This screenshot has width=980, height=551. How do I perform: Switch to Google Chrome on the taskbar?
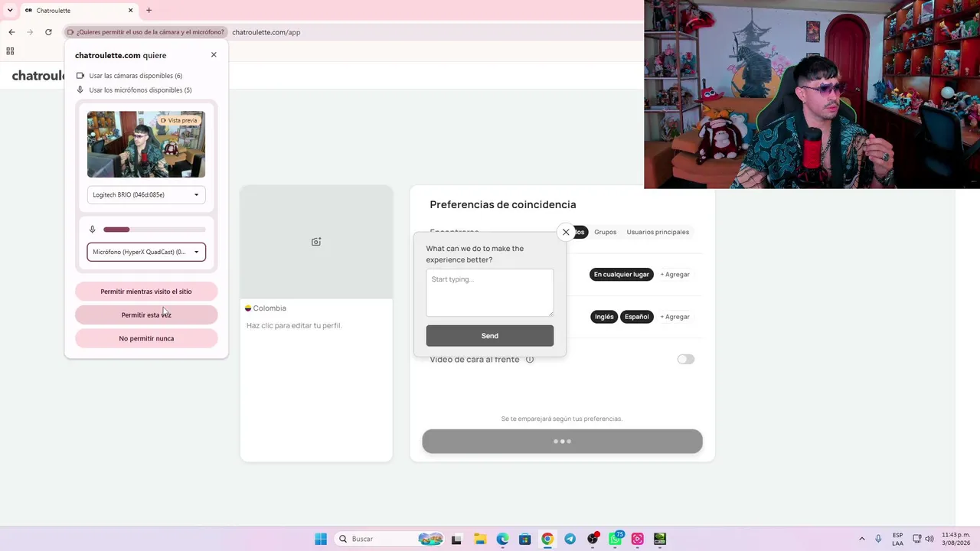[x=547, y=539]
